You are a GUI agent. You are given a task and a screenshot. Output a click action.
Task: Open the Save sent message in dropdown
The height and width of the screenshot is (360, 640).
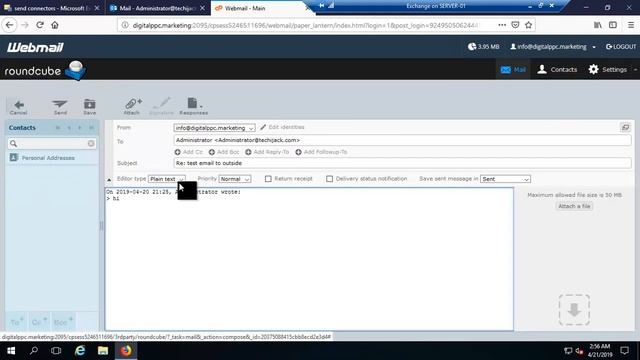click(x=505, y=179)
